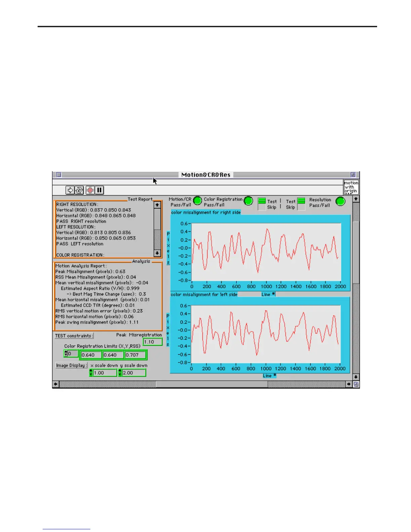Click 'Peak Misalignment (pixels): 0.63' line

90,271
